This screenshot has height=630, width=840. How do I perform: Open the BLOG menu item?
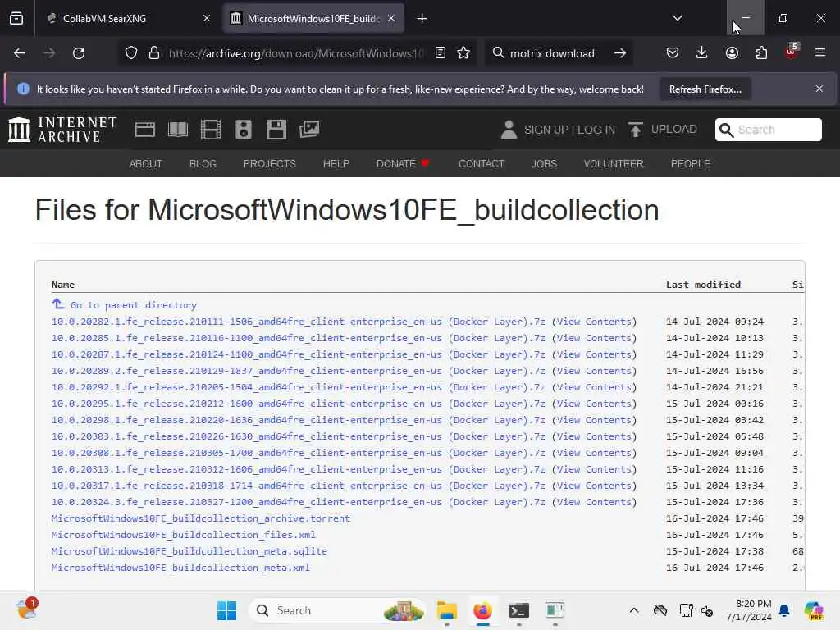203,164
